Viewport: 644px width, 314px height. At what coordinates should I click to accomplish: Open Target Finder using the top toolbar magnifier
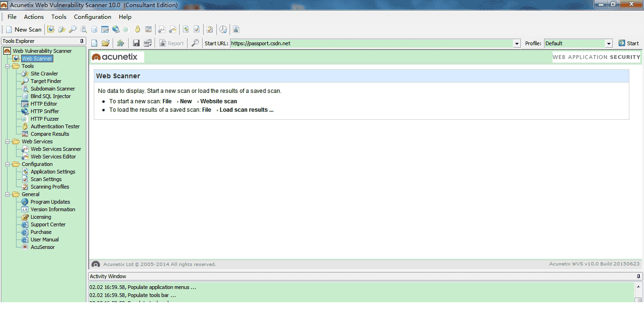coord(73,29)
